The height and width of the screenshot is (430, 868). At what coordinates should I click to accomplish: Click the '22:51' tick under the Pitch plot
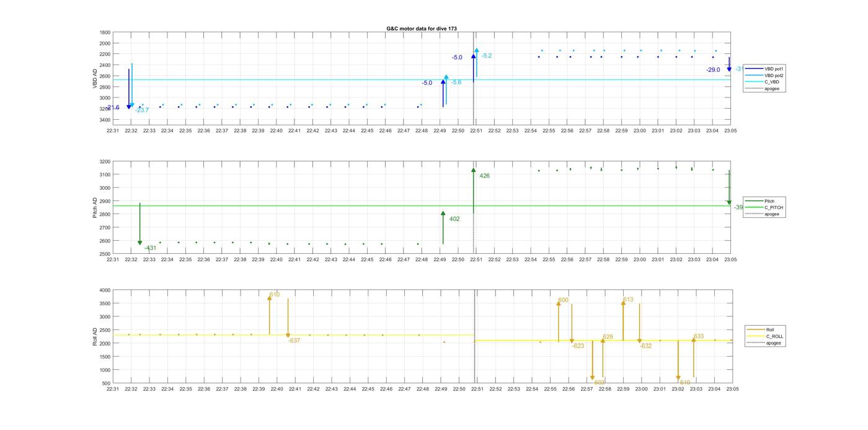(x=476, y=260)
